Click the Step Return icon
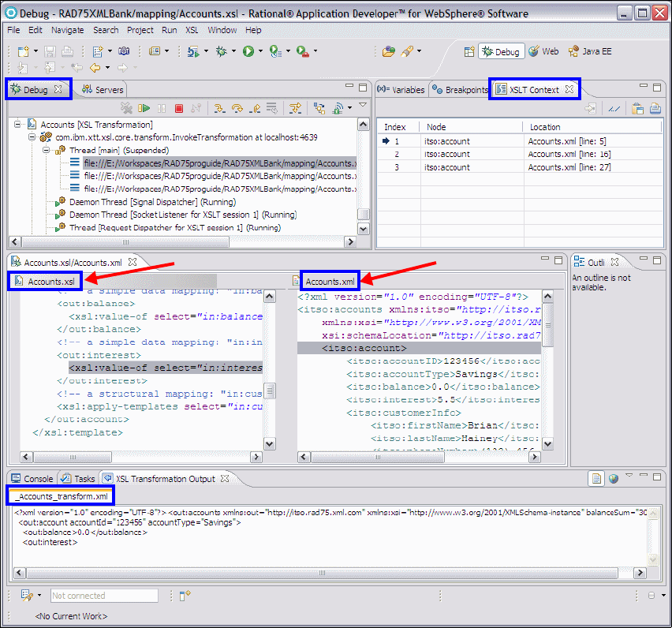 pyautogui.click(x=255, y=108)
